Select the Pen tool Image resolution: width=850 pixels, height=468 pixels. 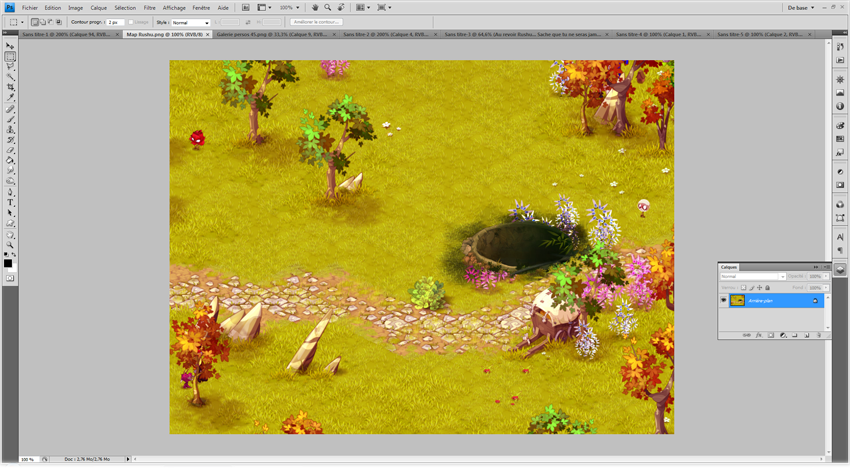[10, 193]
